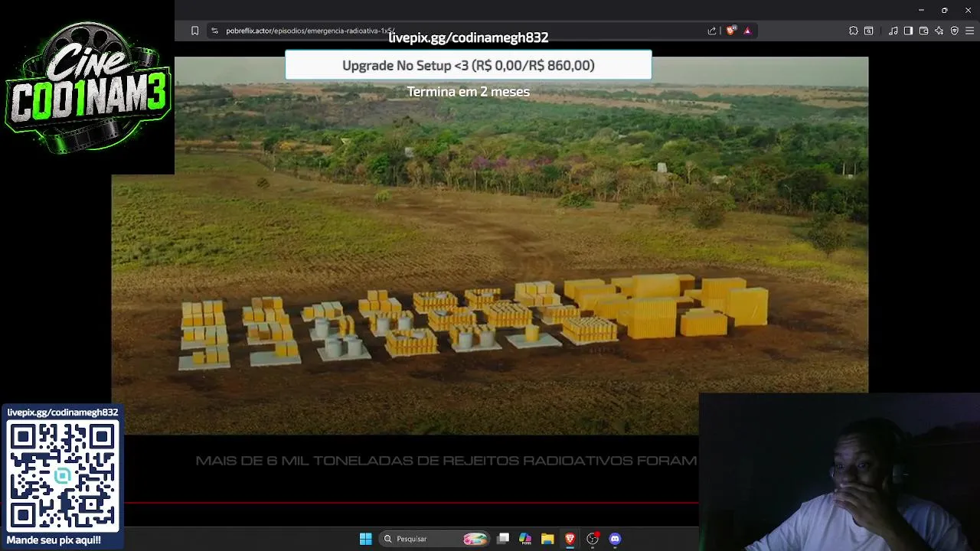Open the Windows Start menu
Viewport: 980px width, 551px height.
[366, 539]
